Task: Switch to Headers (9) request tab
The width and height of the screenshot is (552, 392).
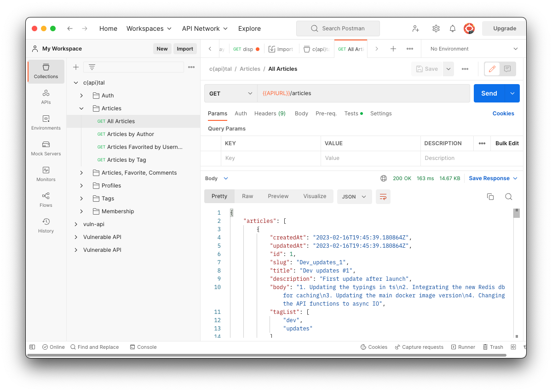Action: [270, 114]
